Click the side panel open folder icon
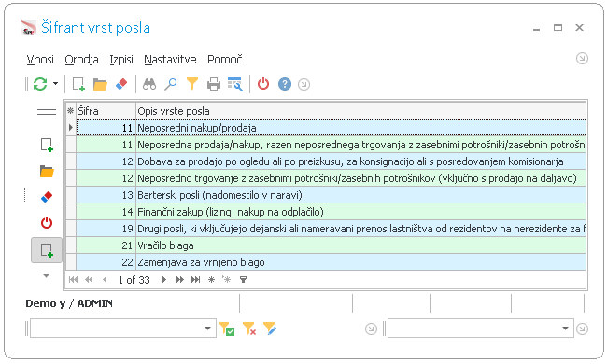Image resolution: width=607 pixels, height=364 pixels. [47, 172]
